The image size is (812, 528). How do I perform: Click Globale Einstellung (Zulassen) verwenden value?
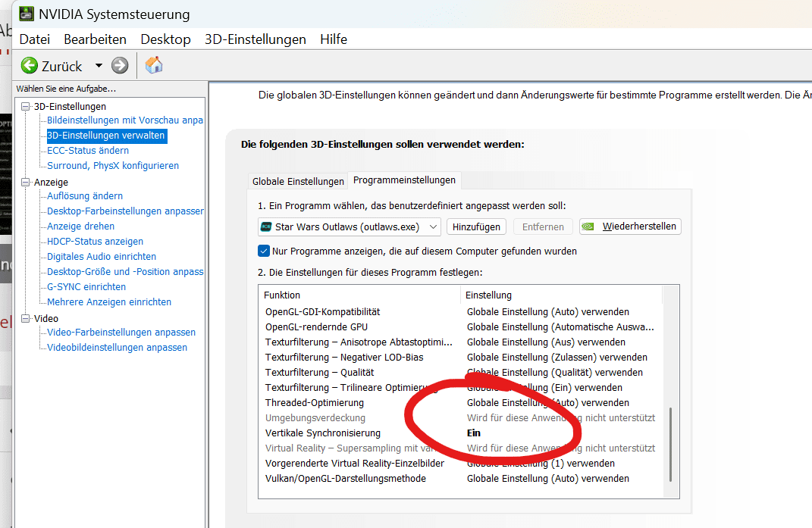point(557,358)
